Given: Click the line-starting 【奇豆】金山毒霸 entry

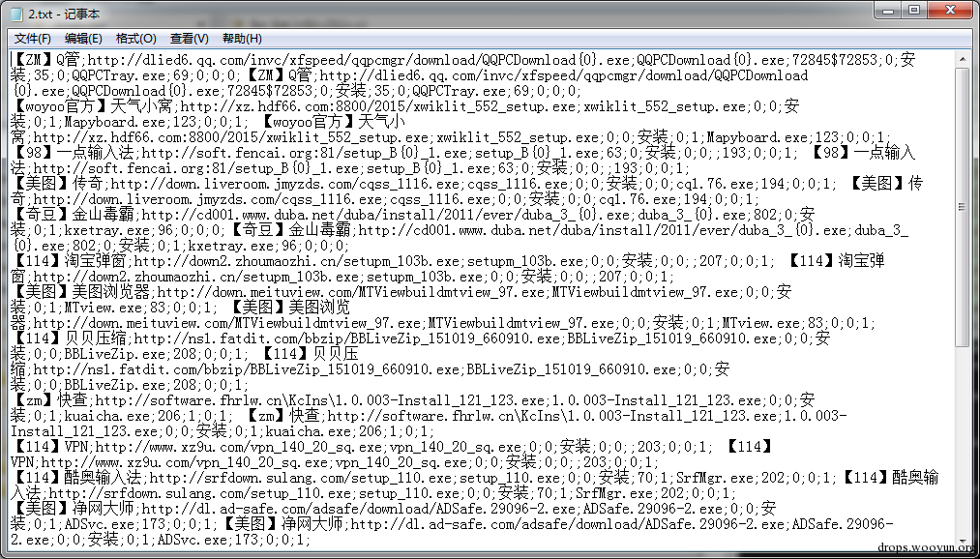Looking at the screenshot, I should click(x=77, y=214).
